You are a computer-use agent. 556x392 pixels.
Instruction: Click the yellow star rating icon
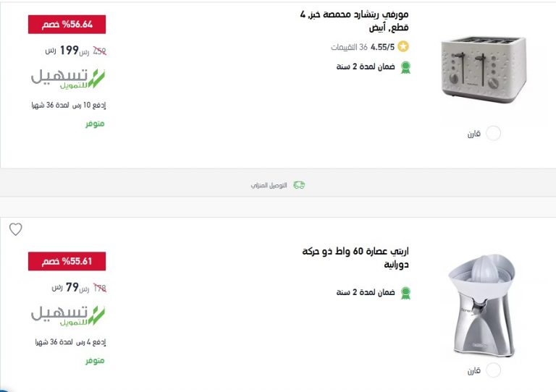tap(403, 46)
